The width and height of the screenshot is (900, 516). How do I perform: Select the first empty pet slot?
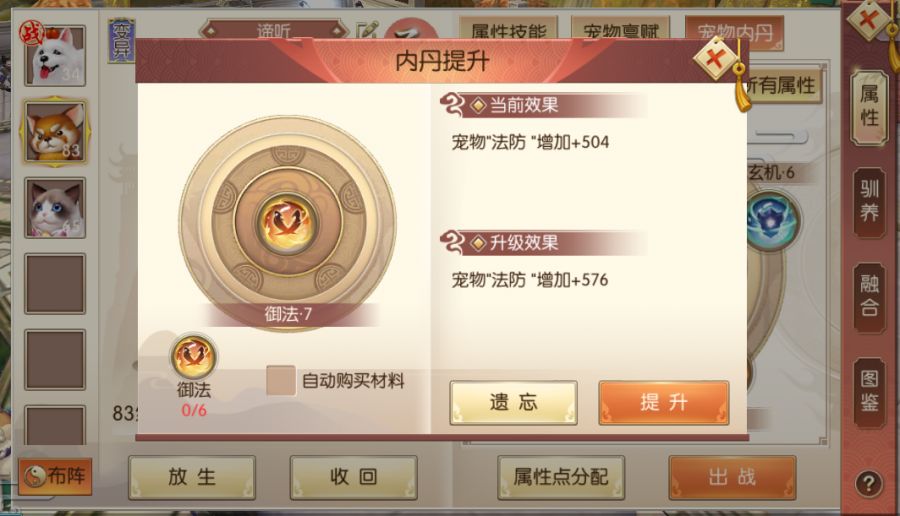55,284
